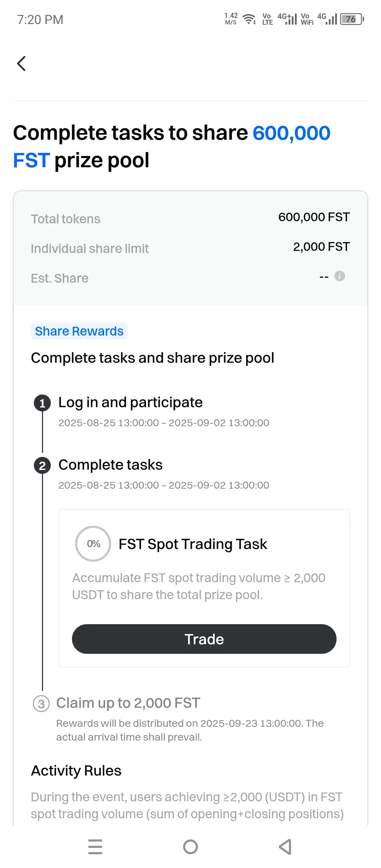The image size is (381, 868).
Task: Tap the Individual share limit row
Action: pyautogui.click(x=190, y=248)
